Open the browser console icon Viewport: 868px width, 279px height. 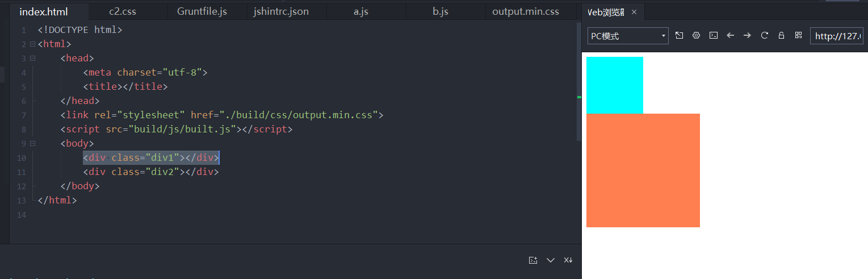coord(714,36)
